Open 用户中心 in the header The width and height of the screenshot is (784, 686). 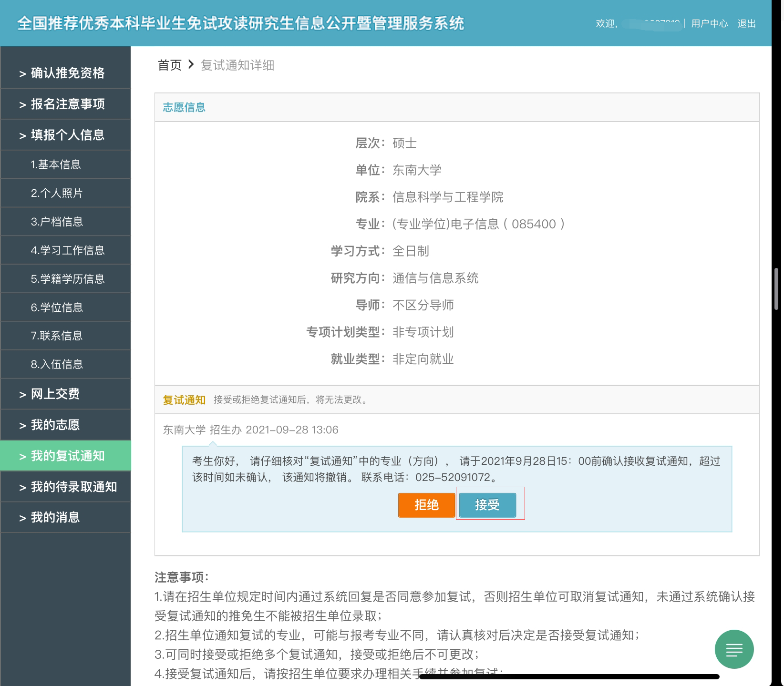tap(709, 23)
